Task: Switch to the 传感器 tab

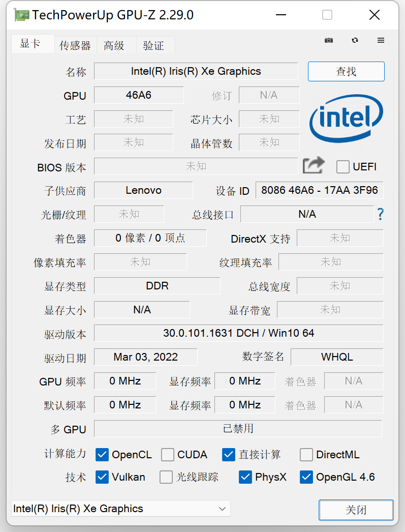Action: pos(75,45)
